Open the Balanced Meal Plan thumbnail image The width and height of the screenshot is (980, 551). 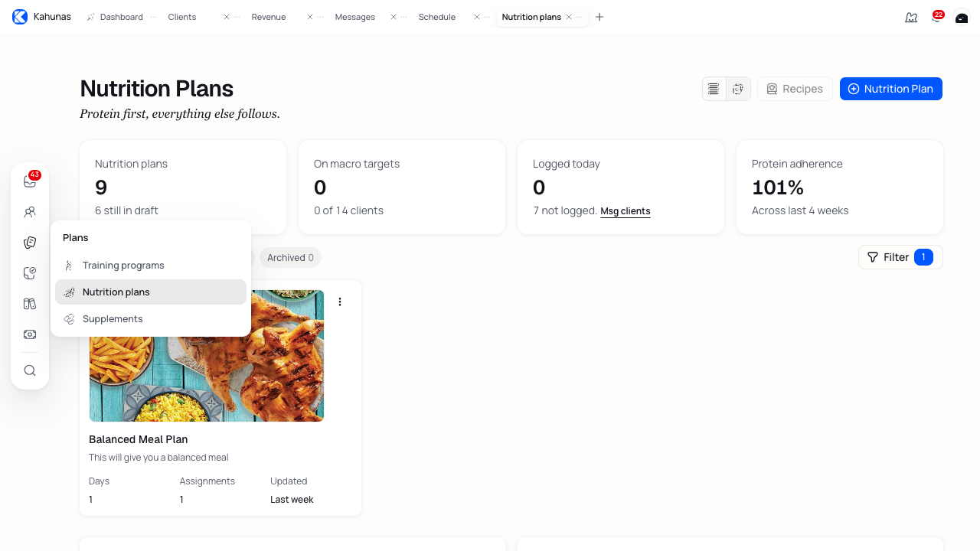tap(207, 356)
